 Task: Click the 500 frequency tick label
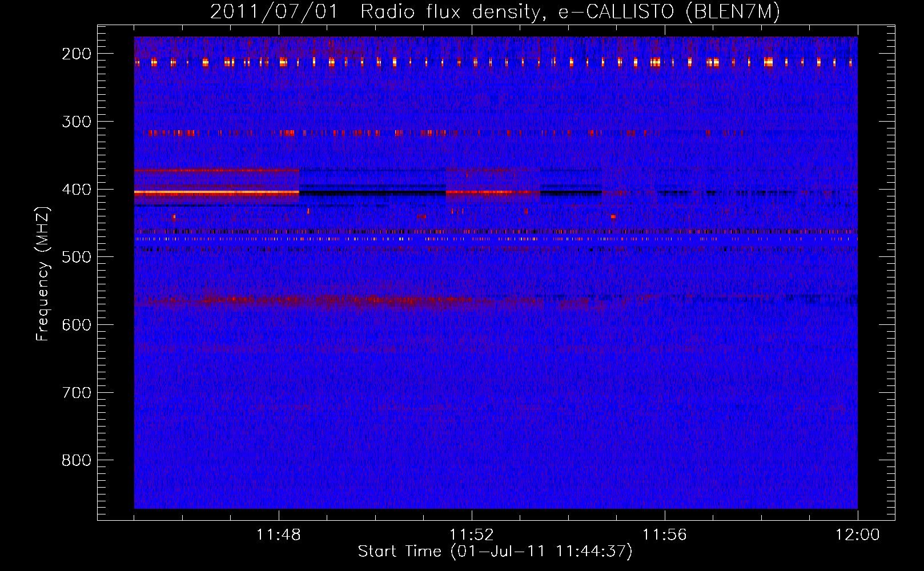77,257
